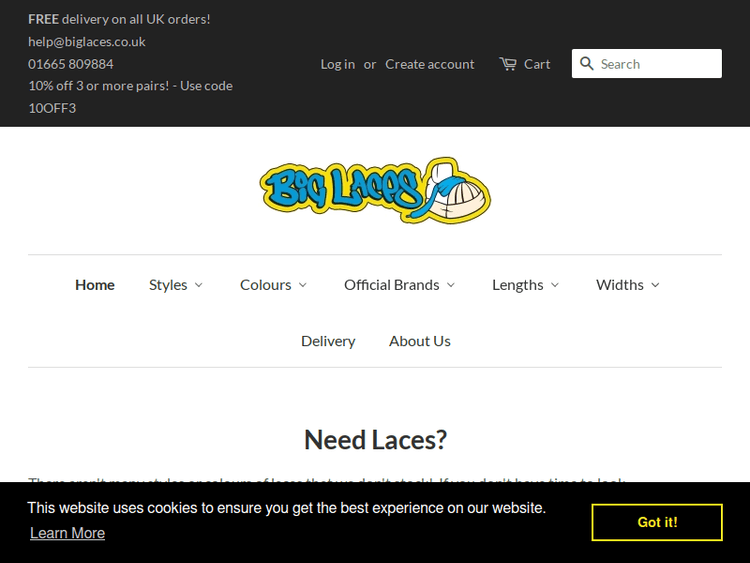Click the shopping cart icon
Screen dimensions: 750x563
click(508, 64)
